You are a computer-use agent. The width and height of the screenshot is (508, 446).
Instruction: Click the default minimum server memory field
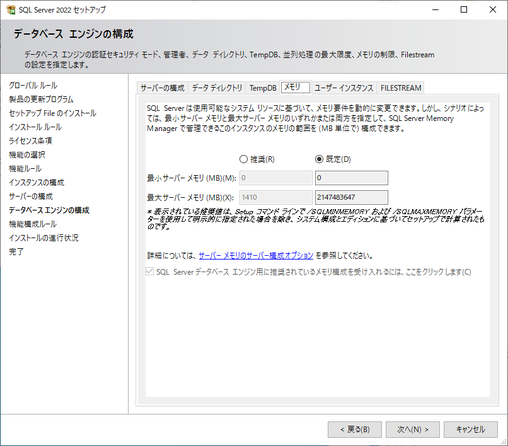tap(352, 178)
